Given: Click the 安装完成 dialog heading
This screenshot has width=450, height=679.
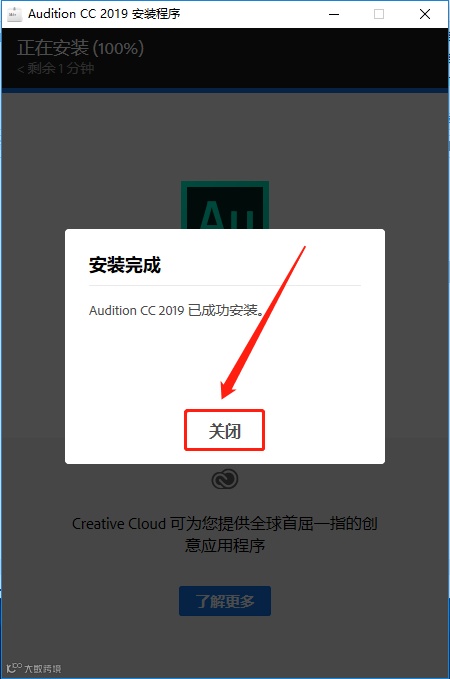Looking at the screenshot, I should tap(125, 265).
